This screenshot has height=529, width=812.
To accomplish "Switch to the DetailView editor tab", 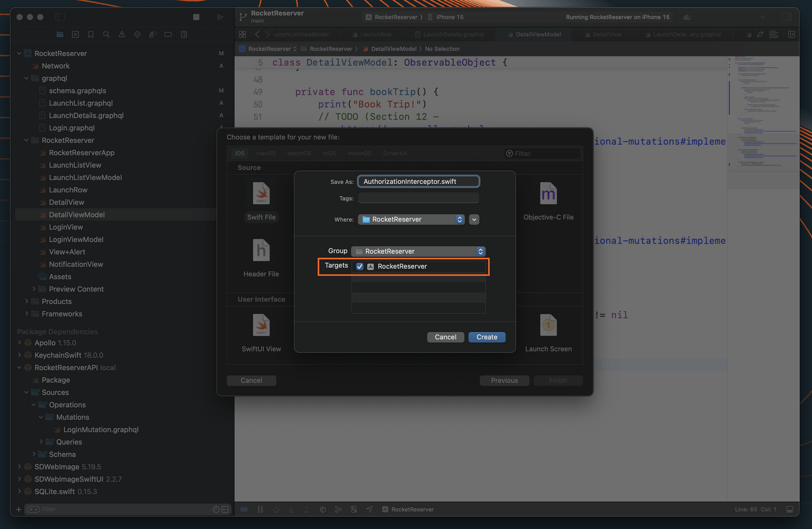I will 606,34.
